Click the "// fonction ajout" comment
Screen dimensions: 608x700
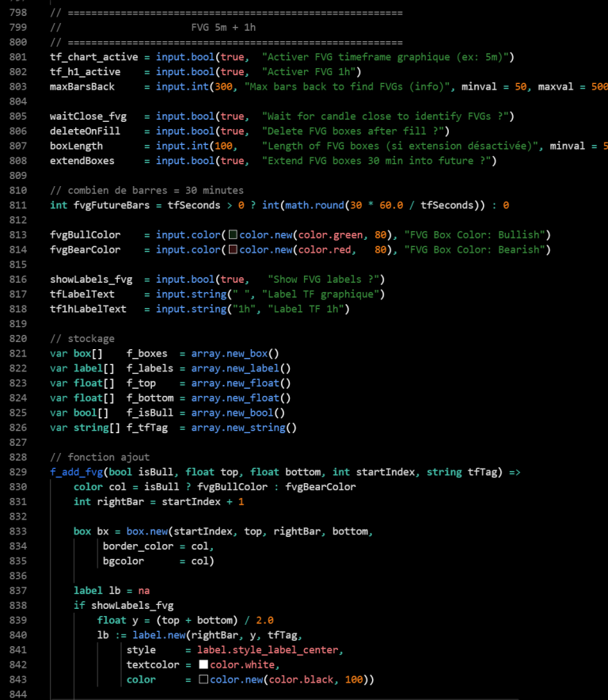[99, 457]
